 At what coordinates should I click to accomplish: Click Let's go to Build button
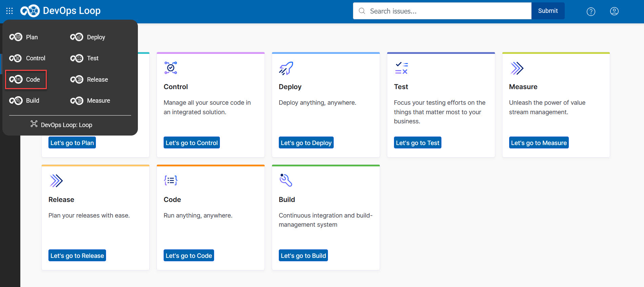click(x=303, y=255)
